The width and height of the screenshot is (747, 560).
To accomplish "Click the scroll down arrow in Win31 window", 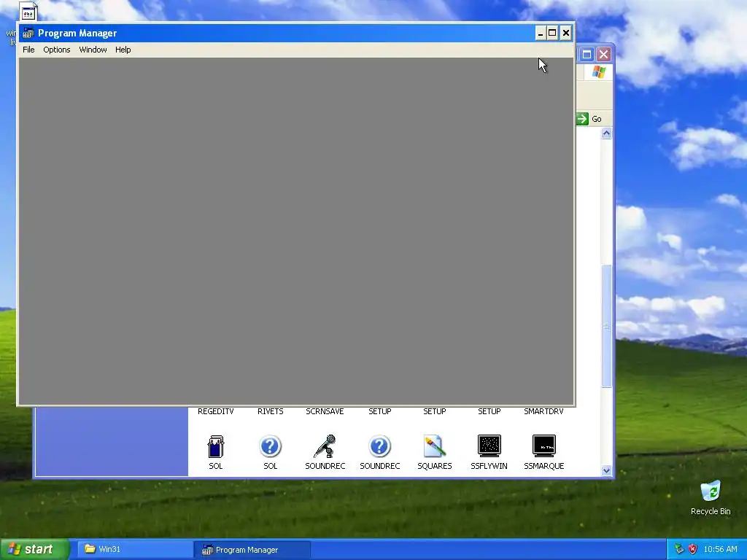I will point(606,470).
